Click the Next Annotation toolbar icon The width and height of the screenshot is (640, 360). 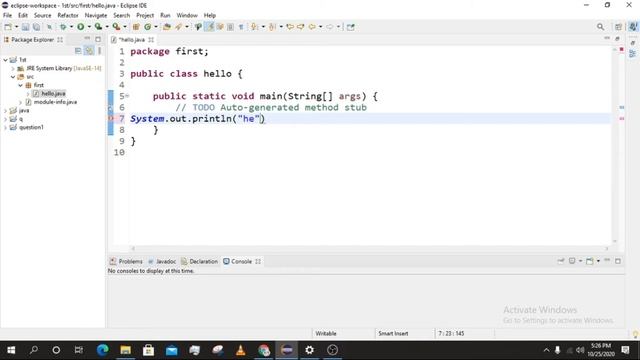[x=254, y=27]
